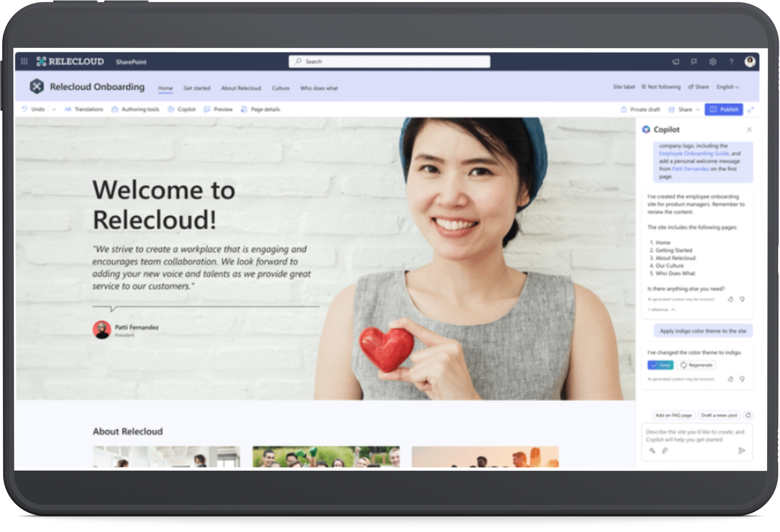Image resolution: width=780 pixels, height=532 pixels.
Task: Click the Regenerate button
Action: coord(696,365)
